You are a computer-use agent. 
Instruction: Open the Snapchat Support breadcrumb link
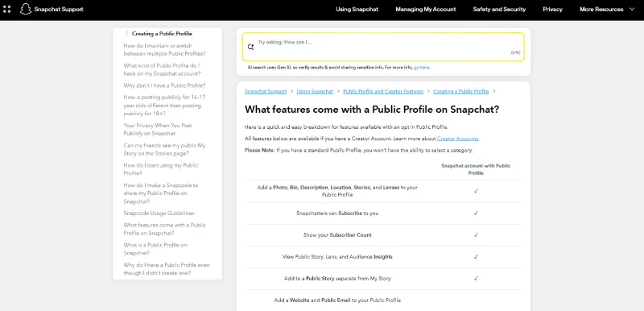[266, 92]
